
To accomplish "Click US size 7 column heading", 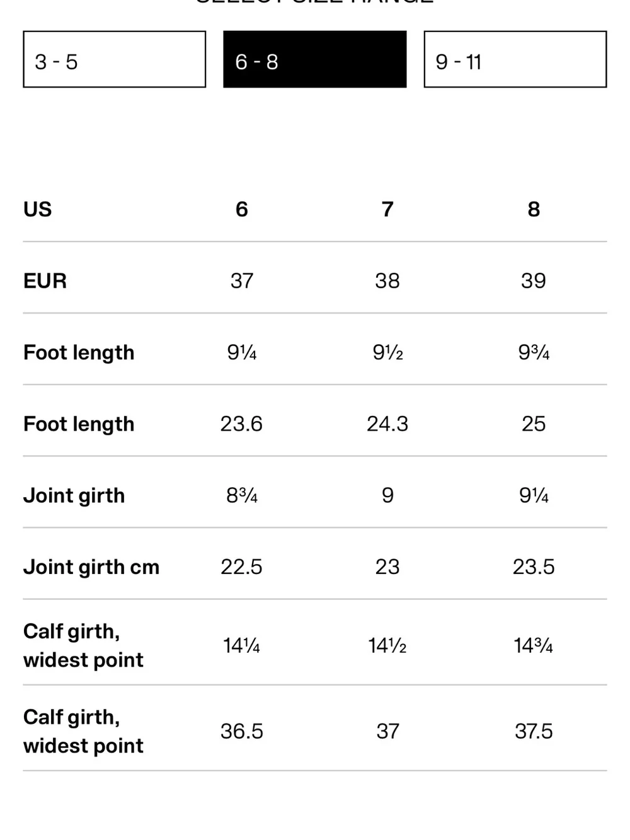I will tap(387, 209).
